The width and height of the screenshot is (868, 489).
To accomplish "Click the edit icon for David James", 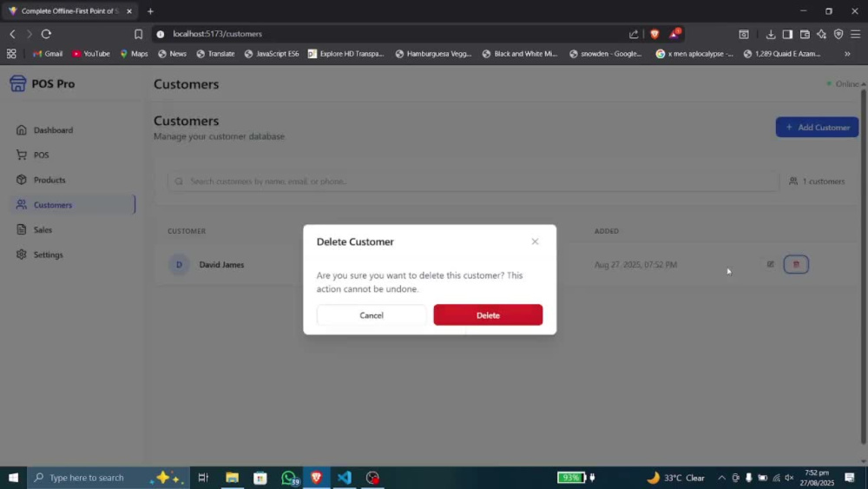I will click(x=770, y=264).
